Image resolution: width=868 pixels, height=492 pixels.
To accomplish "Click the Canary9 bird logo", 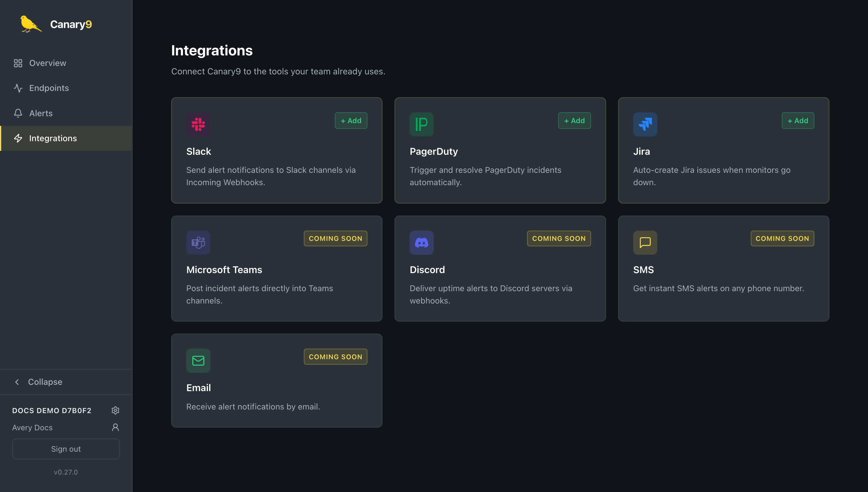I will (x=30, y=24).
